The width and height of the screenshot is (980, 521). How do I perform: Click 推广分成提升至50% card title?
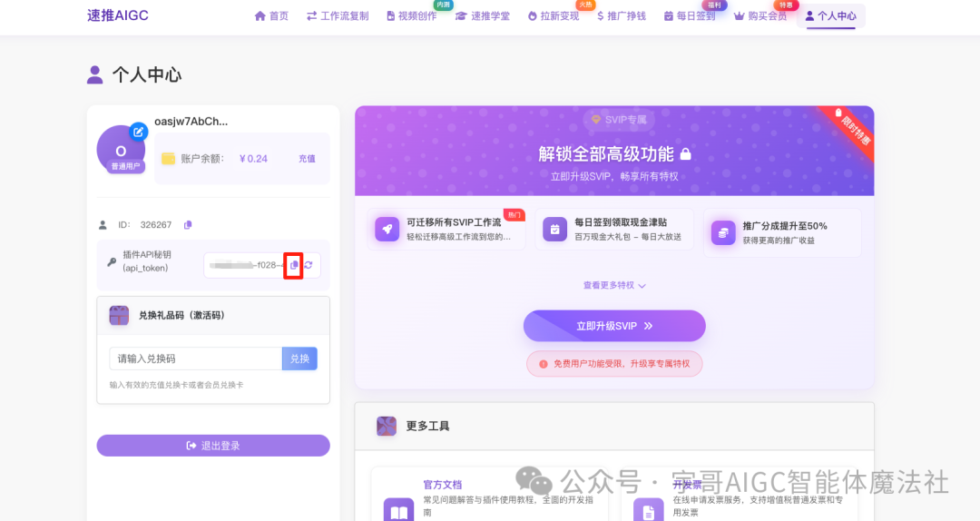[x=785, y=226]
